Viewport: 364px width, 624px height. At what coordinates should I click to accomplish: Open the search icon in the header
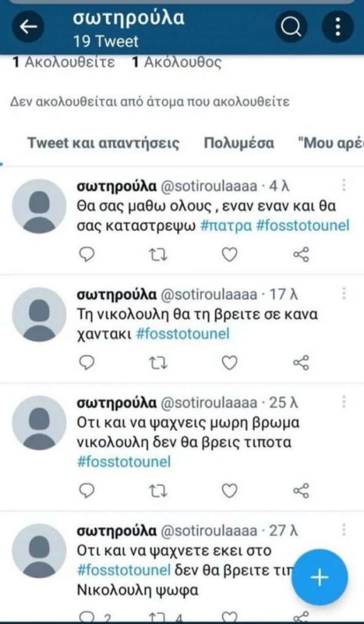[x=291, y=25]
